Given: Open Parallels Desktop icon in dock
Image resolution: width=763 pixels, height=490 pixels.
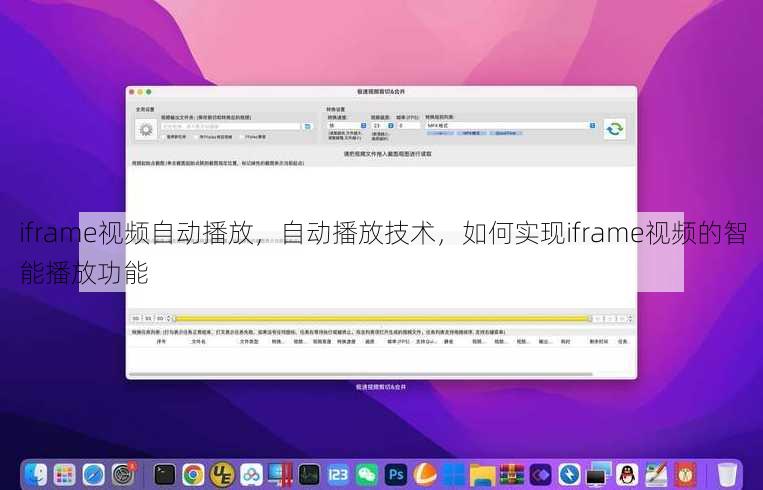Looking at the screenshot, I should coord(280,474).
